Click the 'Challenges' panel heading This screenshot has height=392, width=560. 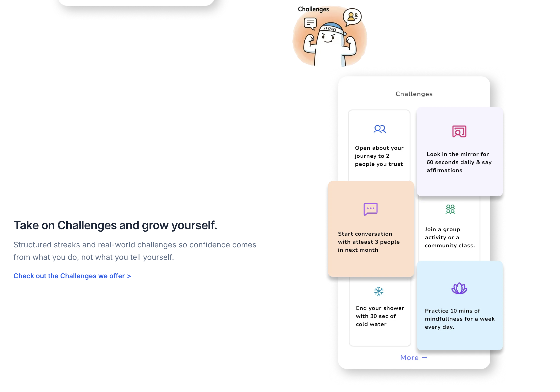pyautogui.click(x=414, y=94)
